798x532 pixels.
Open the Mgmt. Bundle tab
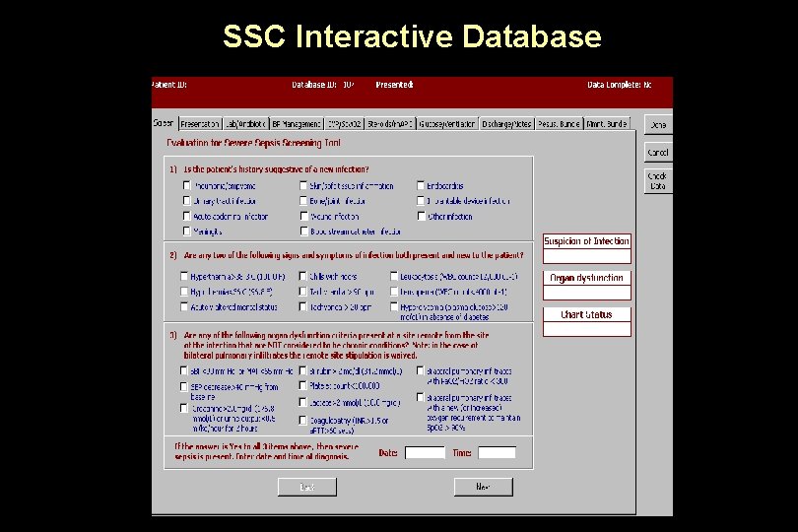tap(607, 124)
